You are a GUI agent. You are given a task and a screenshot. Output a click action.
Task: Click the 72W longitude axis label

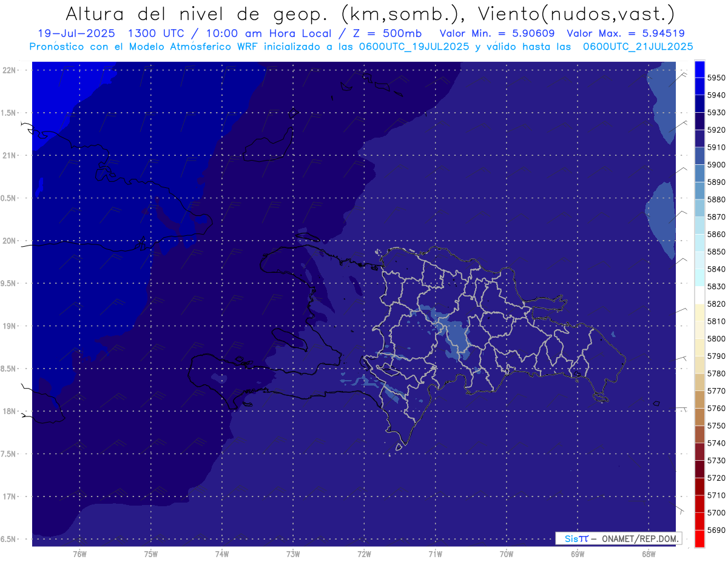point(364,554)
